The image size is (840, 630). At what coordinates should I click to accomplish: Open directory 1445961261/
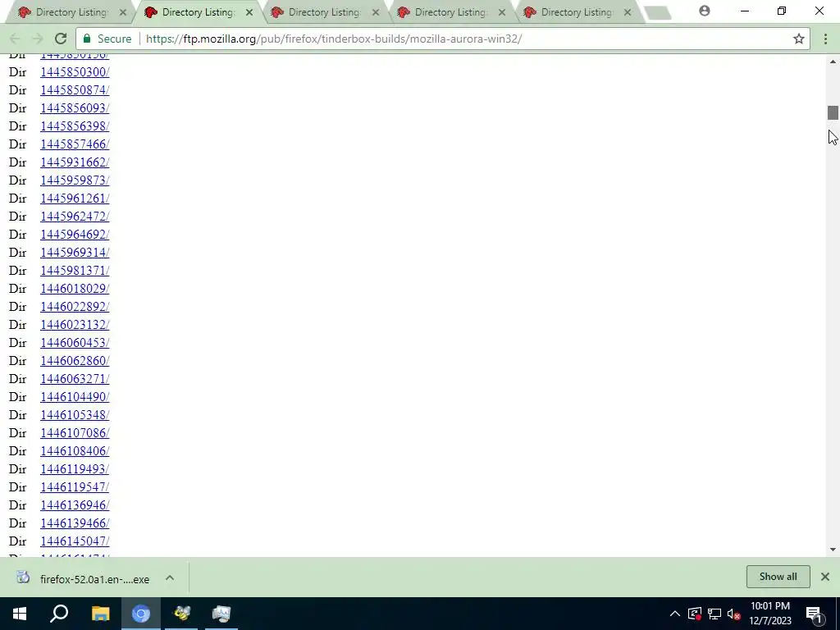[75, 199]
